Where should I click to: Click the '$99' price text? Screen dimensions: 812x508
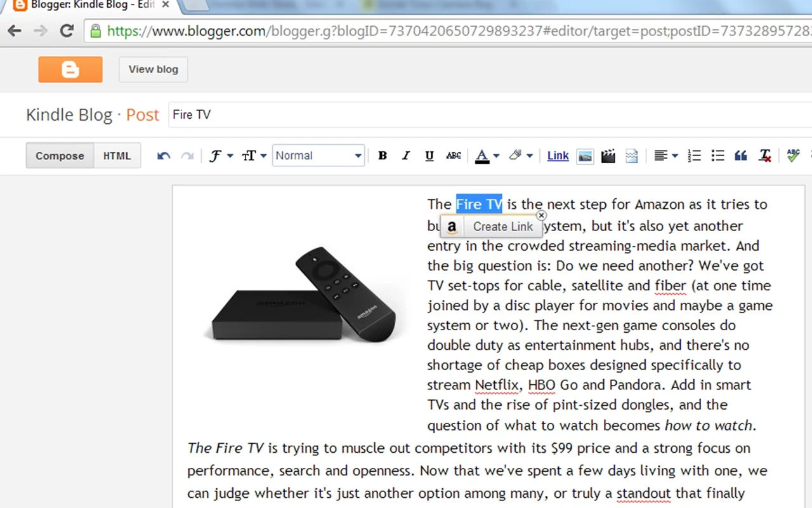pyautogui.click(x=561, y=448)
